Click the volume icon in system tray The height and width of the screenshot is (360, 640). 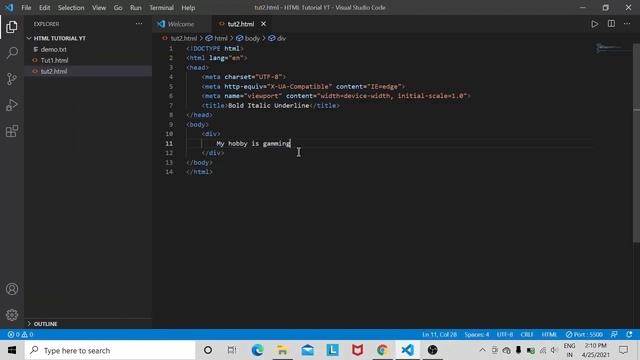(x=554, y=350)
